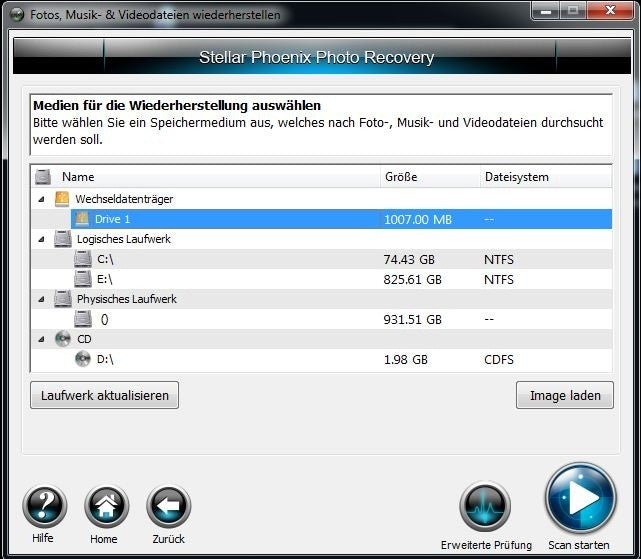Click the Drive 1 icon
Screen dimensions: 641x559
pos(82,219)
